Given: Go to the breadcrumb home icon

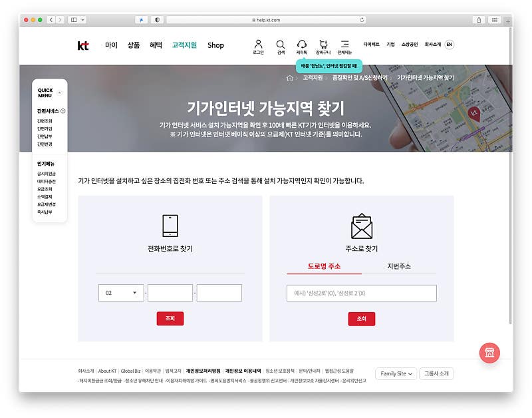Looking at the screenshot, I should pos(289,79).
